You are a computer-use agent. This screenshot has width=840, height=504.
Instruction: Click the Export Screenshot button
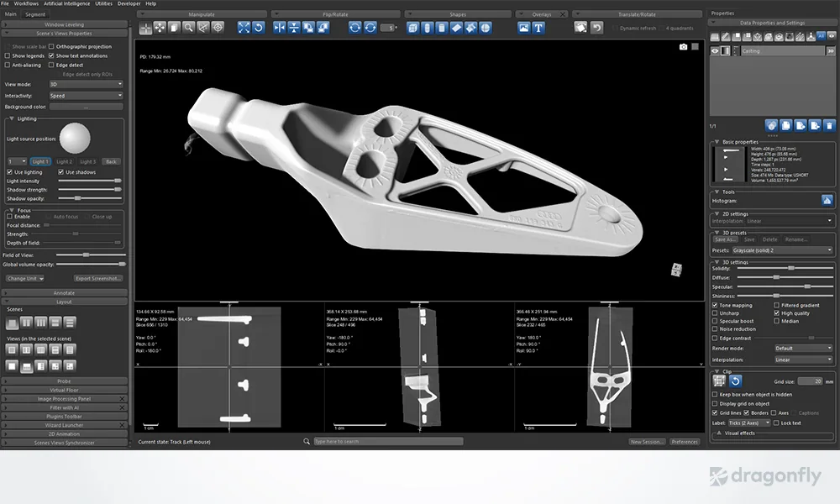click(98, 279)
